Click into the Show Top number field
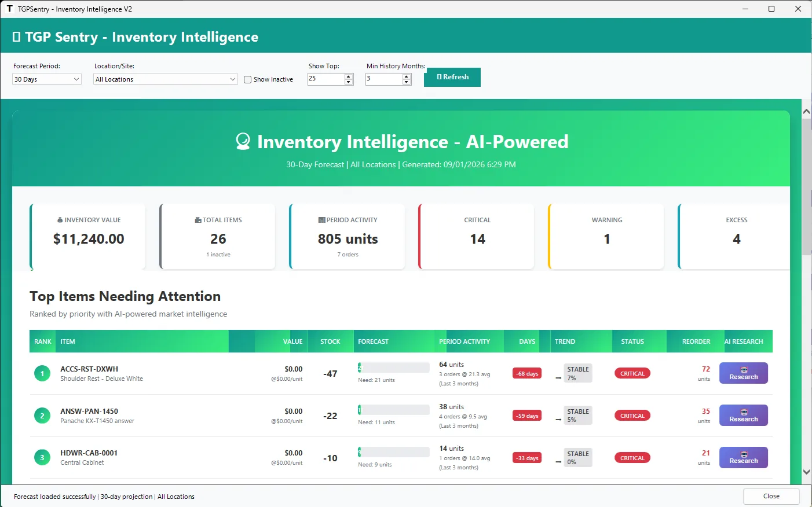The width and height of the screenshot is (812, 507). point(326,79)
